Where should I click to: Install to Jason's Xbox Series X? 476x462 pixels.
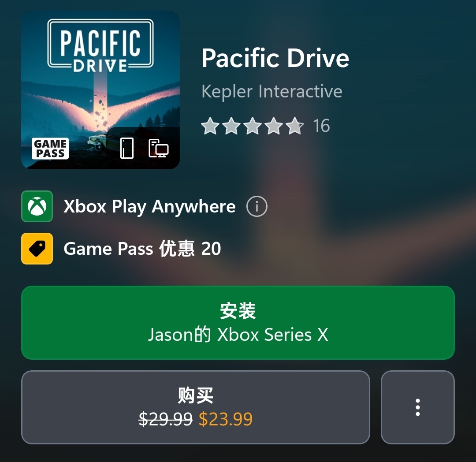click(x=238, y=323)
